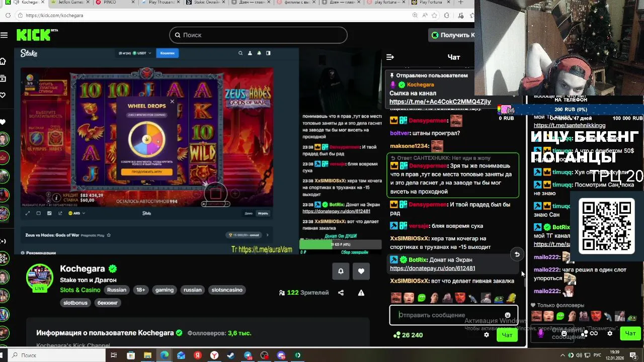This screenshot has width=644, height=362.
Task: Open Following outline-heart icon in sidebar
Action: click(x=3, y=95)
